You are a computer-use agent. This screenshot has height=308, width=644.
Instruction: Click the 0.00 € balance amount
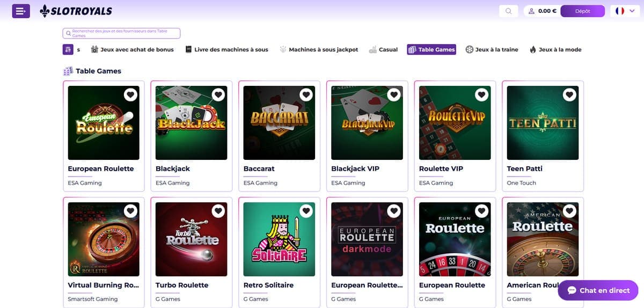pyautogui.click(x=547, y=11)
